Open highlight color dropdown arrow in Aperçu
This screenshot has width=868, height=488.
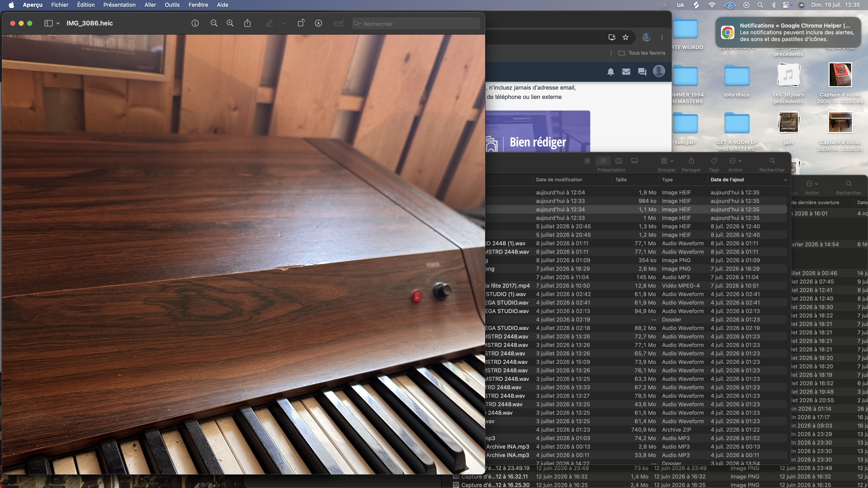pos(284,23)
